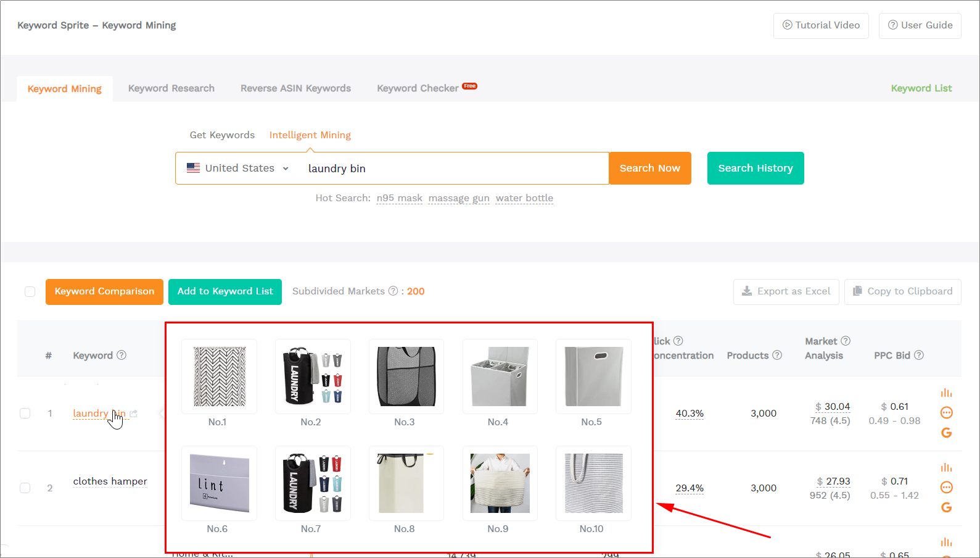Click the bar chart icon in laundry bin row
Screen dimensions: 980x558
[946, 393]
